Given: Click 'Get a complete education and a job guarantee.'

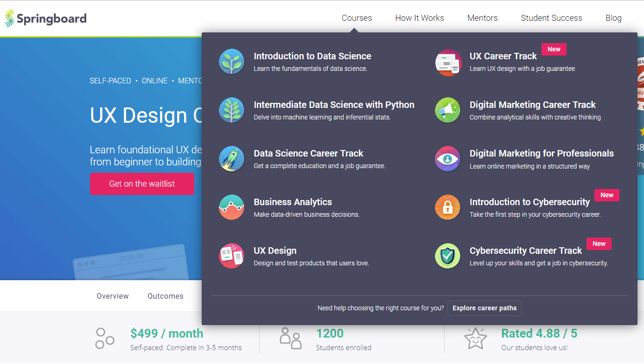Looking at the screenshot, I should [319, 166].
